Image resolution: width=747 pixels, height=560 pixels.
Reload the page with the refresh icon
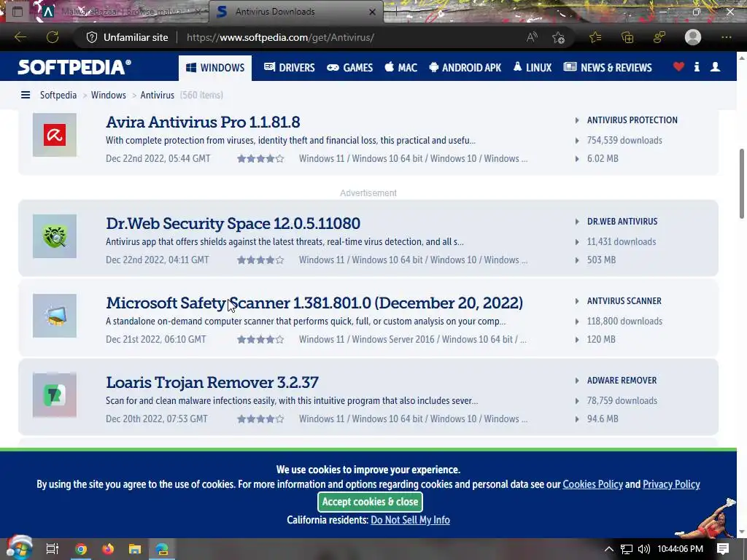point(53,37)
